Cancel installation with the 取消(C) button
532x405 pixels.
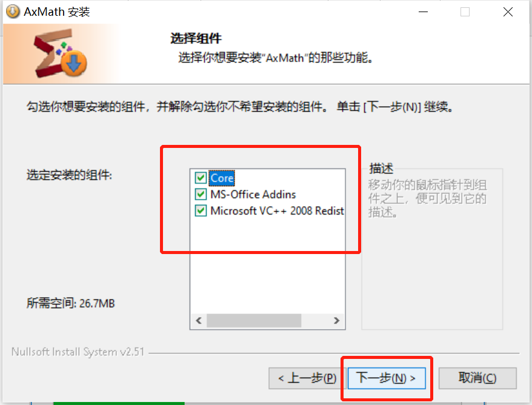pos(477,378)
